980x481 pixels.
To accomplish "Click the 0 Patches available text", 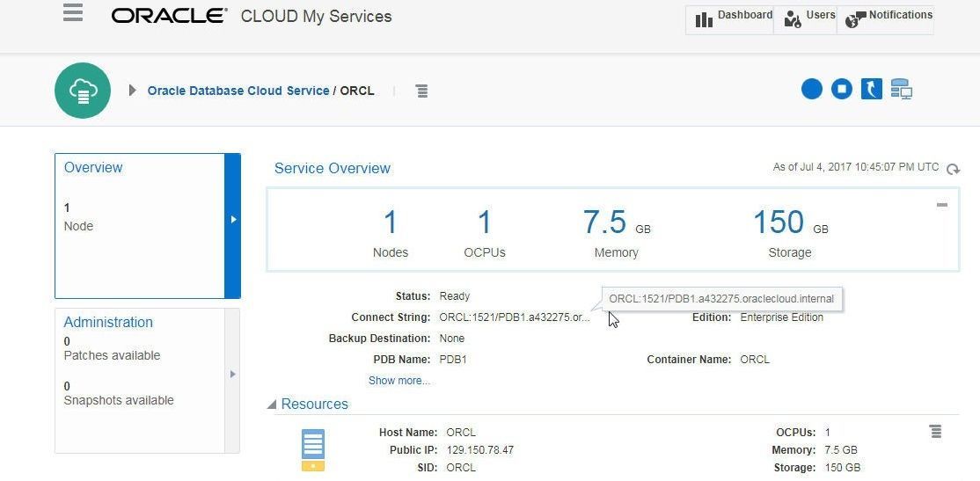I will click(x=112, y=348).
